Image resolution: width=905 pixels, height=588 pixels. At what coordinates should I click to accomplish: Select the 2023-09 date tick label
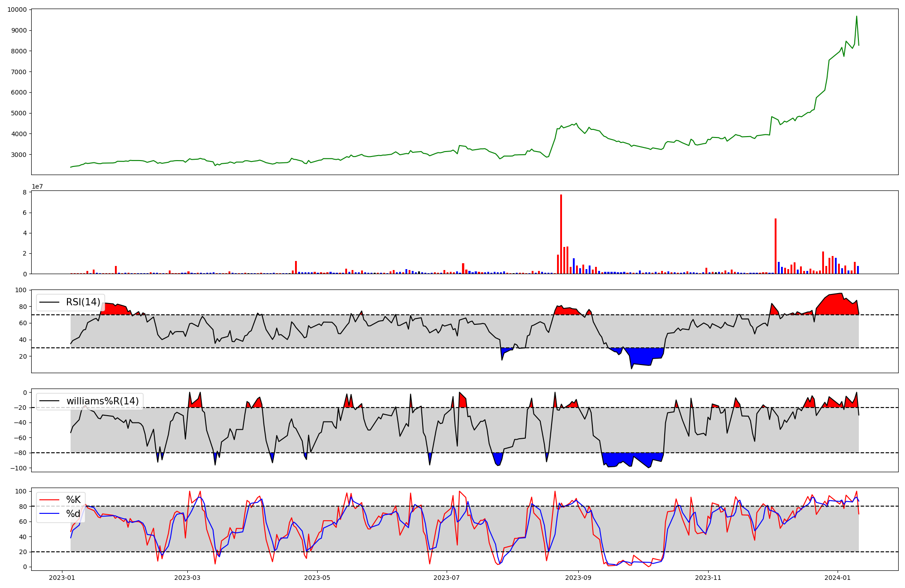[578, 578]
